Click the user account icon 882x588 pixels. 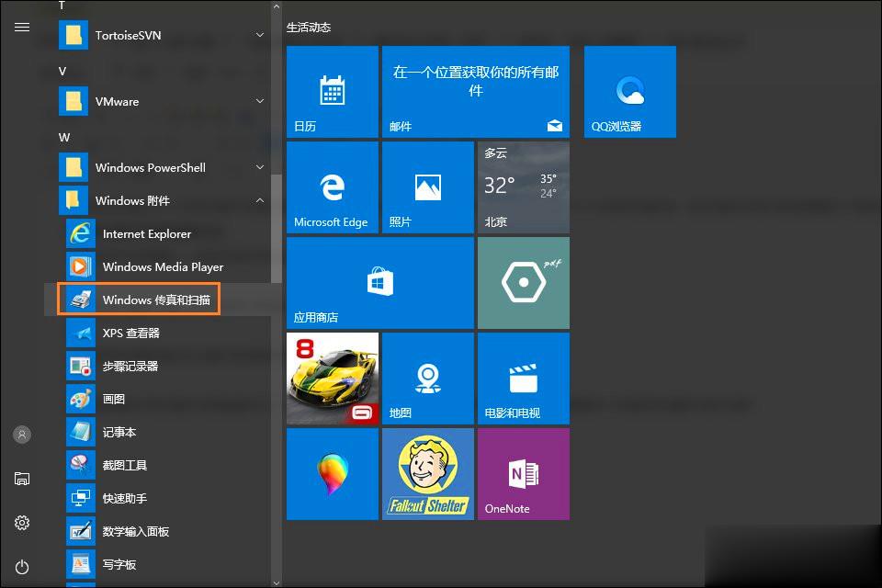pyautogui.click(x=22, y=435)
